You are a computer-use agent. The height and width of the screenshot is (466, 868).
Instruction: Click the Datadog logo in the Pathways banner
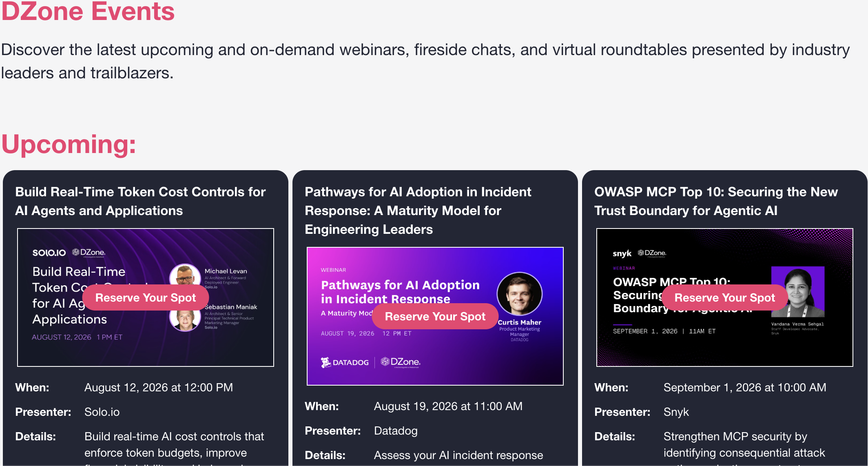point(345,362)
